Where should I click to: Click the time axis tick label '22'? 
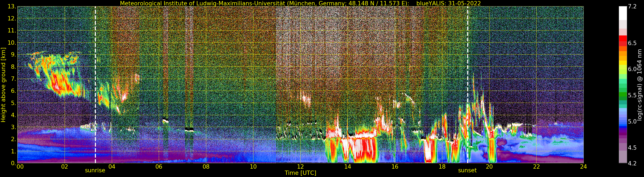tap(536, 166)
